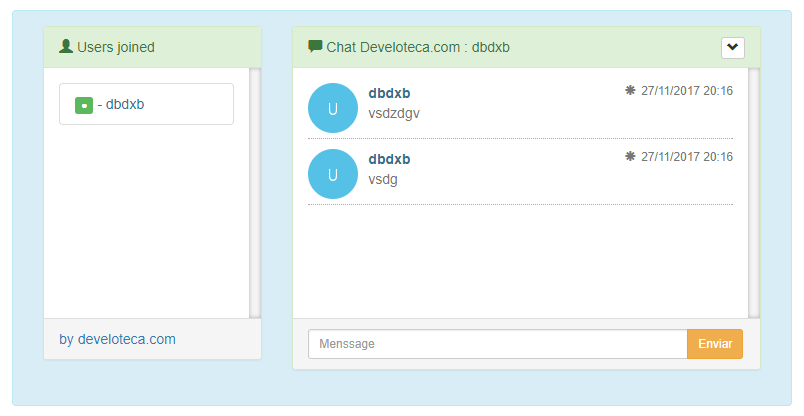
Task: Click the message text vsdzdgv
Action: point(394,113)
